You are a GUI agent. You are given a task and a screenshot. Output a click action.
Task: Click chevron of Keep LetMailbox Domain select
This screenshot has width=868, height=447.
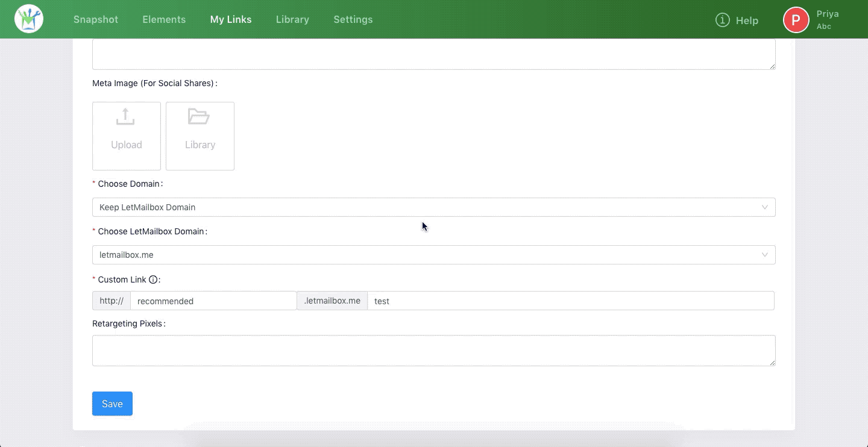[x=764, y=207]
